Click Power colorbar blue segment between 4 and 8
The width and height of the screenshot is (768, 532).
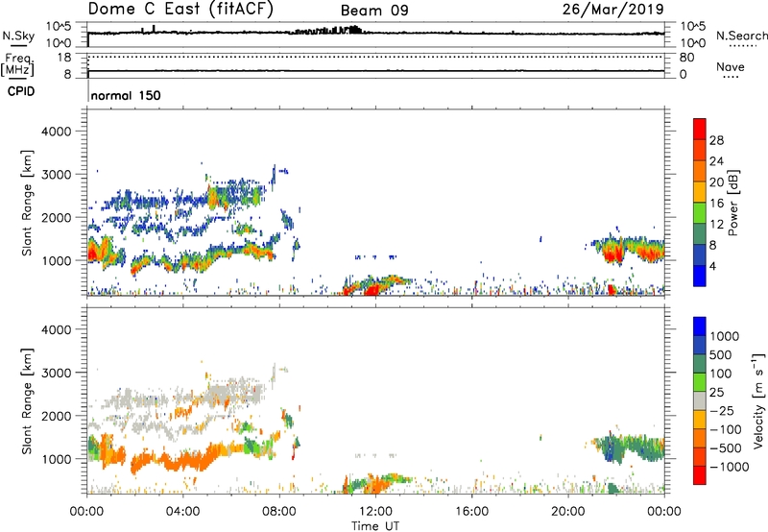(700, 255)
